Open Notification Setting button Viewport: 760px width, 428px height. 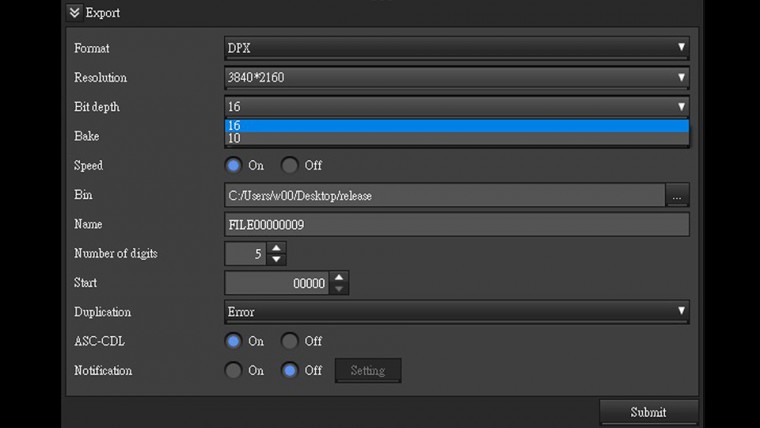[x=367, y=370]
